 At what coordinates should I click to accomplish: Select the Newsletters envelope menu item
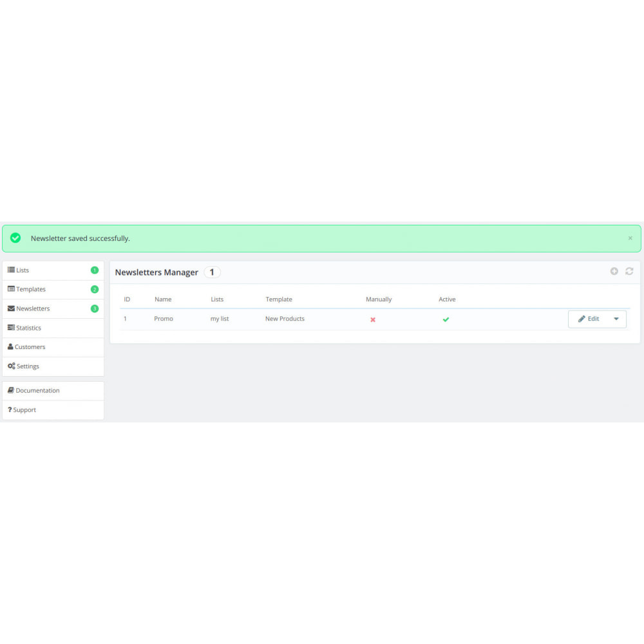coord(32,308)
